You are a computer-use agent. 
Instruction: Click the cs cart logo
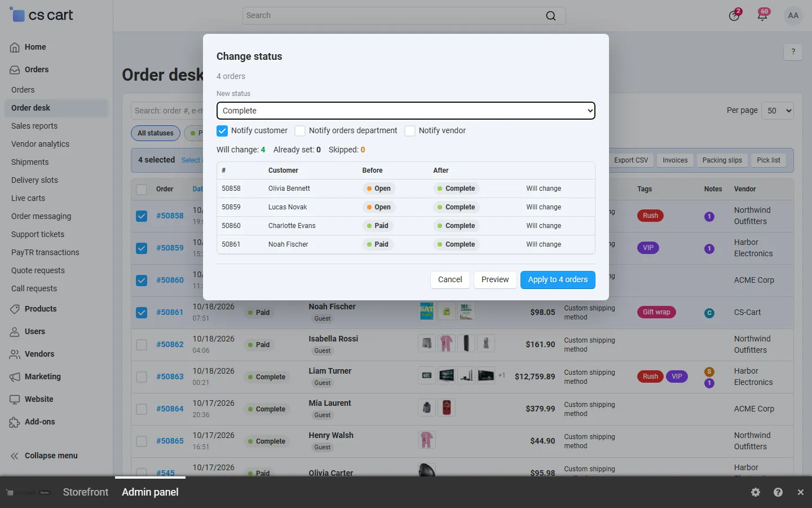[x=41, y=15]
